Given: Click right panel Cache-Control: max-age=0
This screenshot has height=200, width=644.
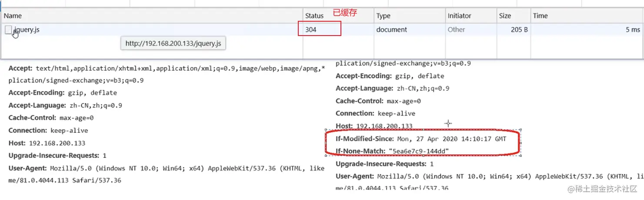Looking at the screenshot, I should pos(378,101).
